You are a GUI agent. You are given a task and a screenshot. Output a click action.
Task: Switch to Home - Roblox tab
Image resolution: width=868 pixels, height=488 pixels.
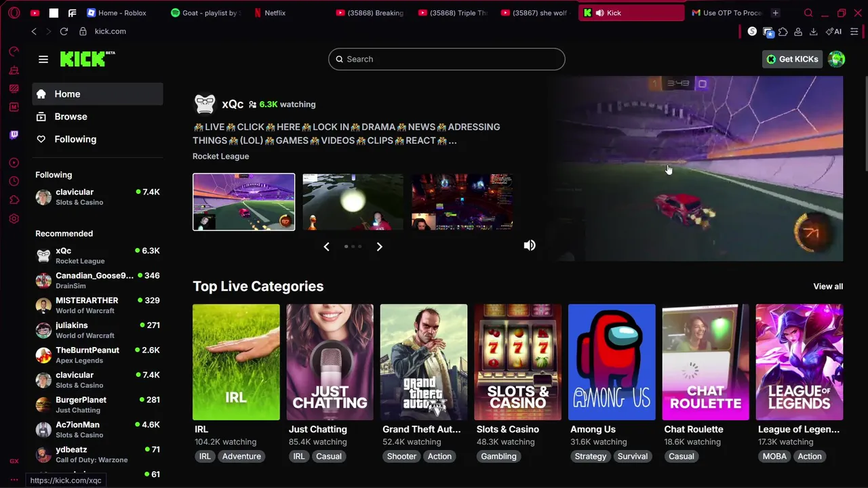coord(122,13)
